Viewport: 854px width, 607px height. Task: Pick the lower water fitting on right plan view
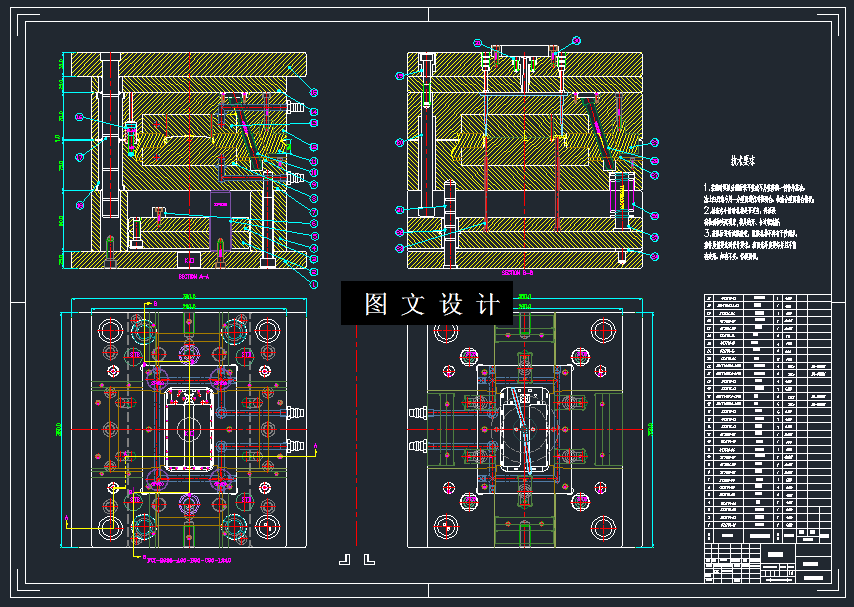[x=418, y=446]
